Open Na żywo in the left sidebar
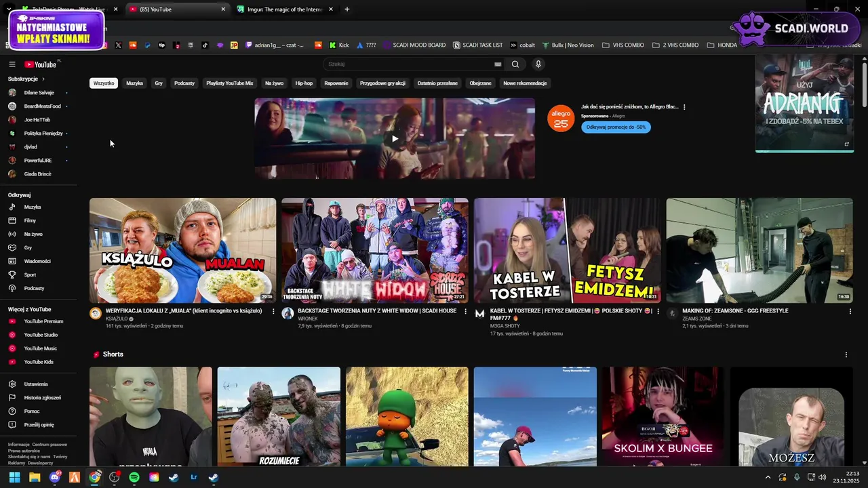Viewport: 868px width, 488px height. 33,234
